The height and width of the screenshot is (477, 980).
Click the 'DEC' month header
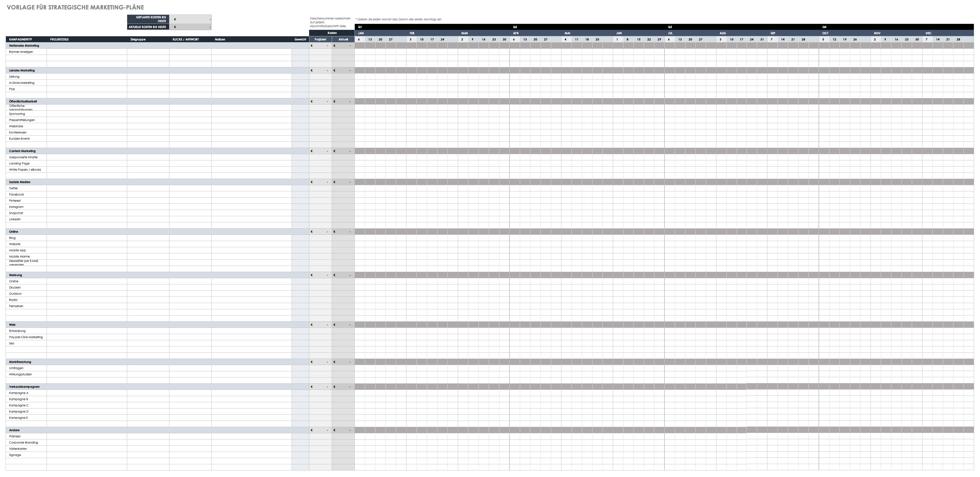pos(948,33)
